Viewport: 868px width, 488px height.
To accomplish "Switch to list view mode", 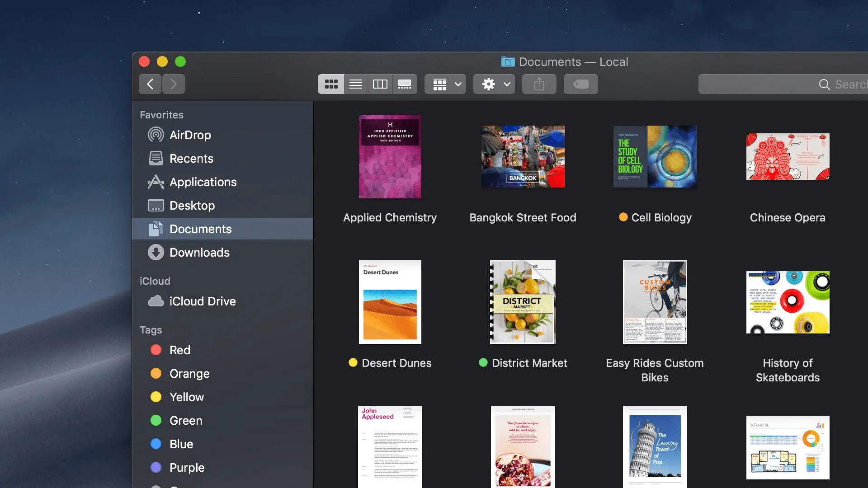I will tap(356, 84).
